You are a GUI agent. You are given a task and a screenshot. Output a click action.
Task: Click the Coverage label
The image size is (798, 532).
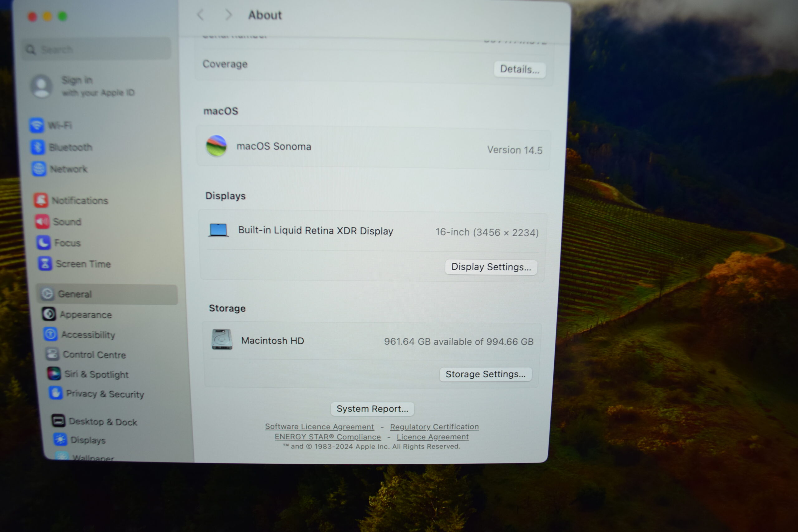pyautogui.click(x=225, y=64)
